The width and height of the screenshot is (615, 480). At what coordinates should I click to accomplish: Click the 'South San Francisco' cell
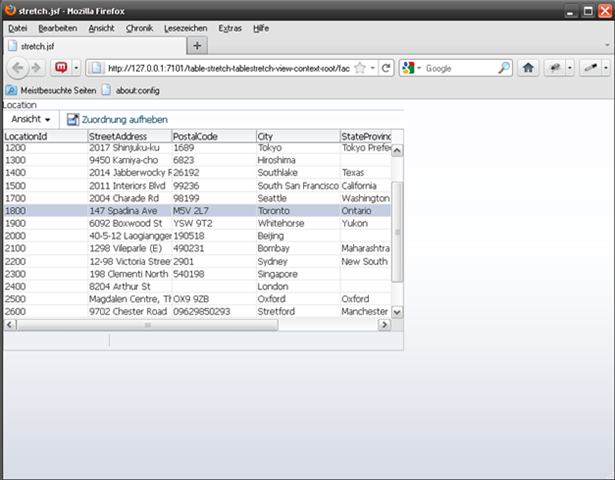(x=298, y=185)
